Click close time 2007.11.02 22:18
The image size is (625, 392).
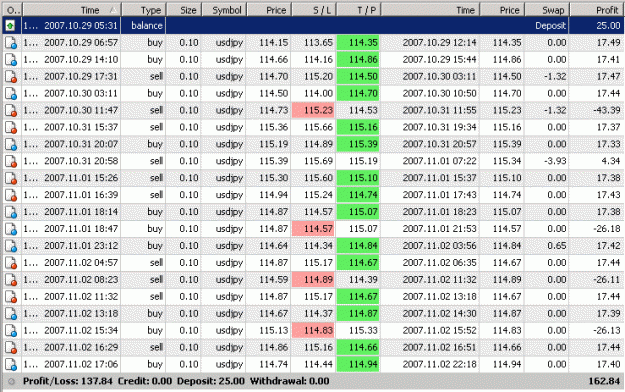pos(439,365)
